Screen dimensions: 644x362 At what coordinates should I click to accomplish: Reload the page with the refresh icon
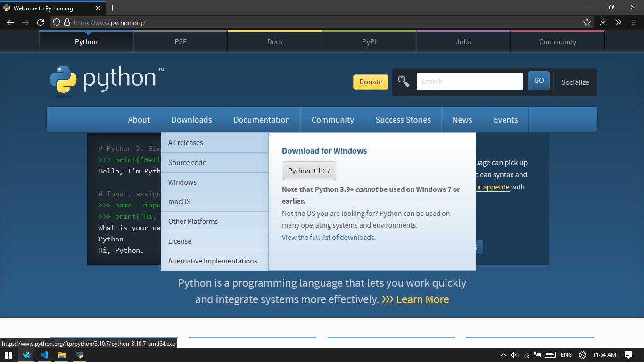pos(41,22)
